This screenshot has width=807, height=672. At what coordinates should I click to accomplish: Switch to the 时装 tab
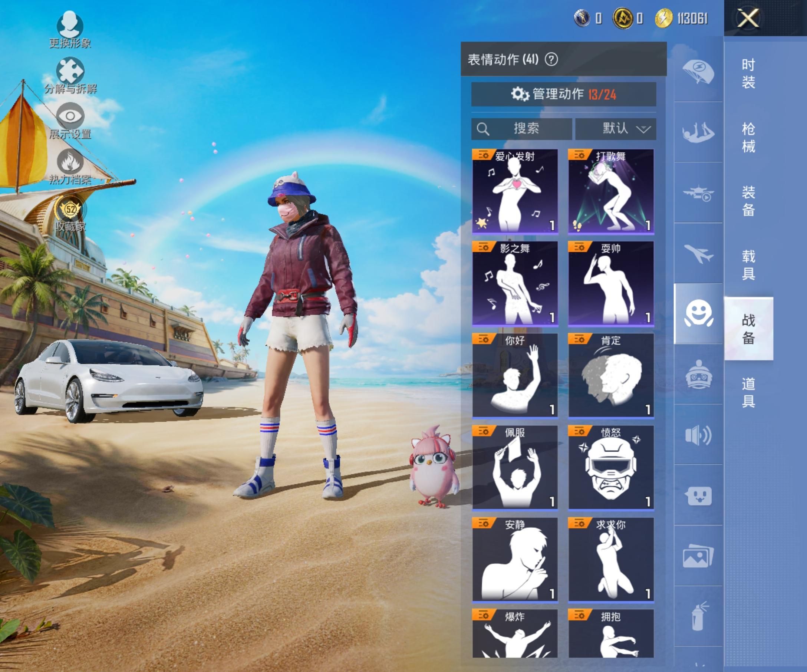coord(748,73)
